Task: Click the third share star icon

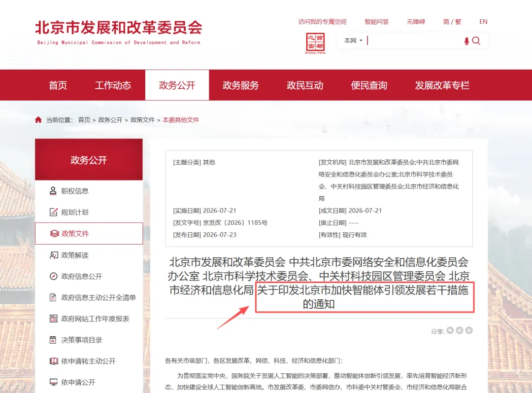Action: point(469,330)
